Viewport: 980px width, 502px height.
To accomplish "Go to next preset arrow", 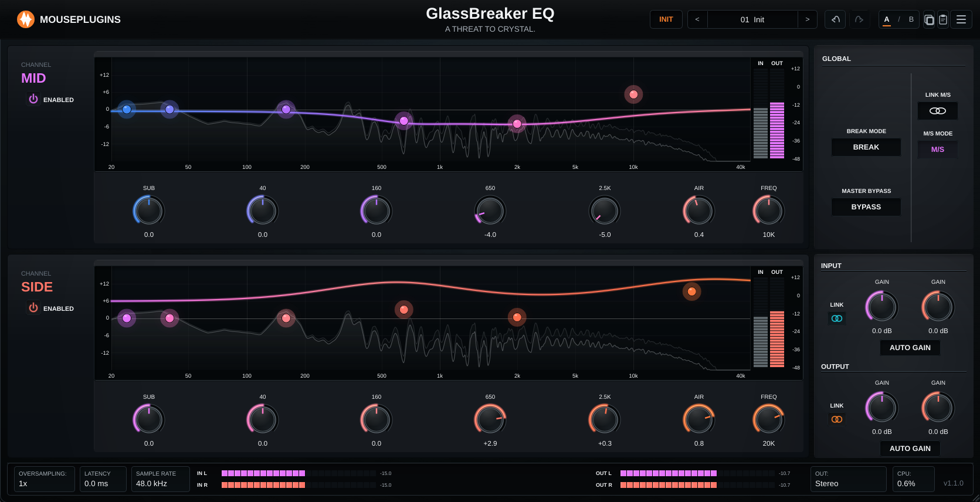I will [x=808, y=19].
